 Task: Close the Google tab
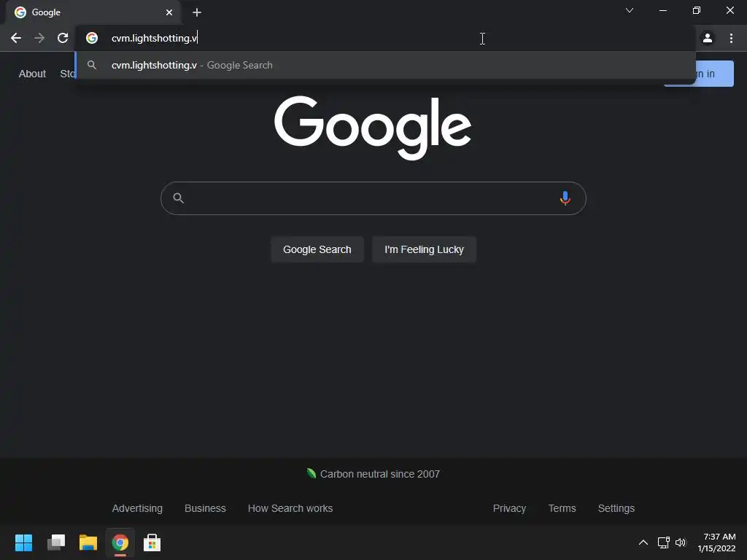tap(169, 12)
